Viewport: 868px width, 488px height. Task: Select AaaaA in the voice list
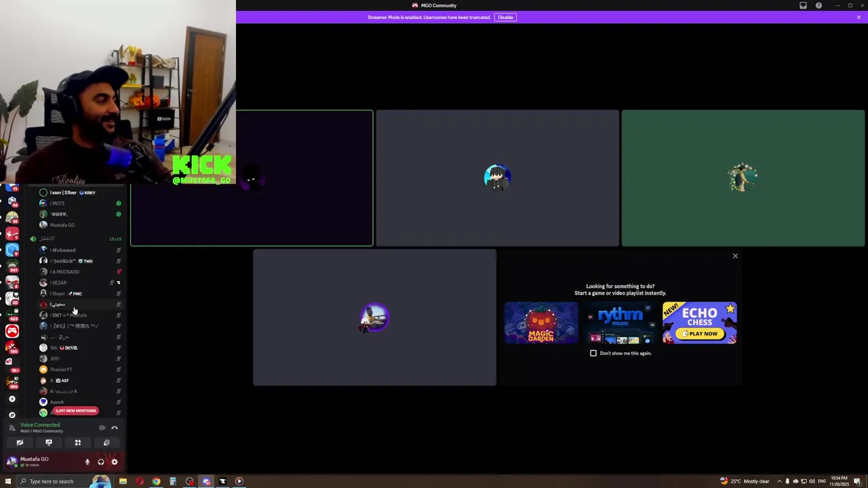point(79,402)
